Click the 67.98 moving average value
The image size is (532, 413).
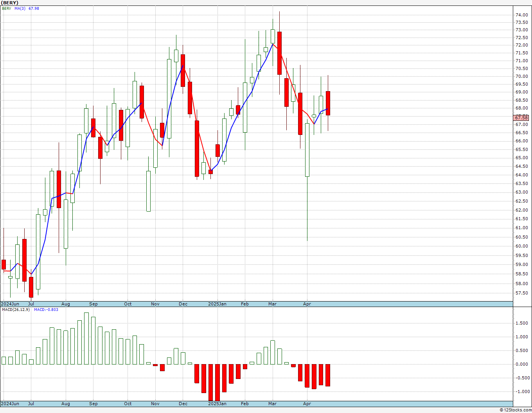[x=34, y=9]
